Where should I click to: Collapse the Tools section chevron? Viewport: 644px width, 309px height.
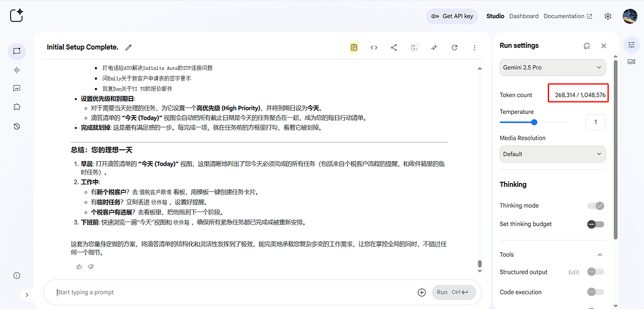coord(600,255)
